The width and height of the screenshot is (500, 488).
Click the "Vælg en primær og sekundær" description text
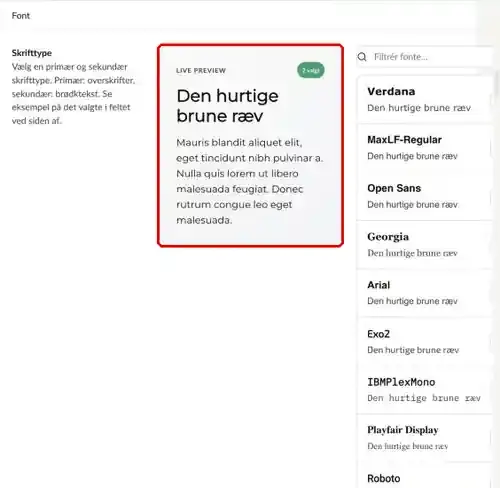73,94
